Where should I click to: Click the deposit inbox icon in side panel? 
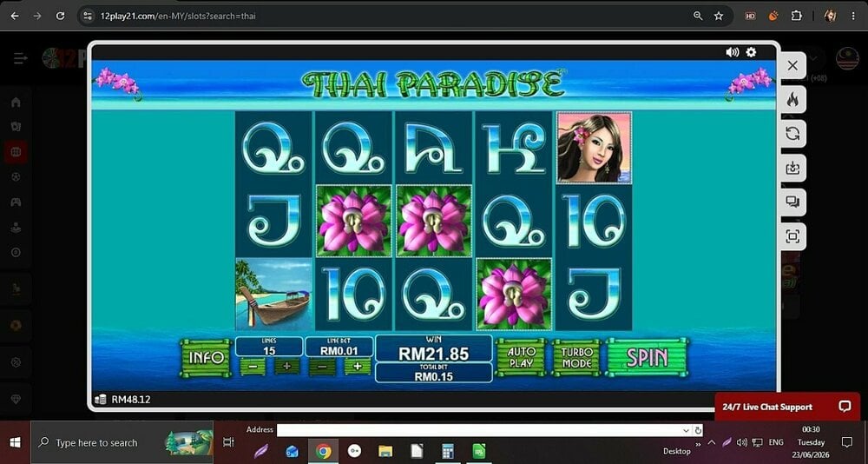coord(792,168)
